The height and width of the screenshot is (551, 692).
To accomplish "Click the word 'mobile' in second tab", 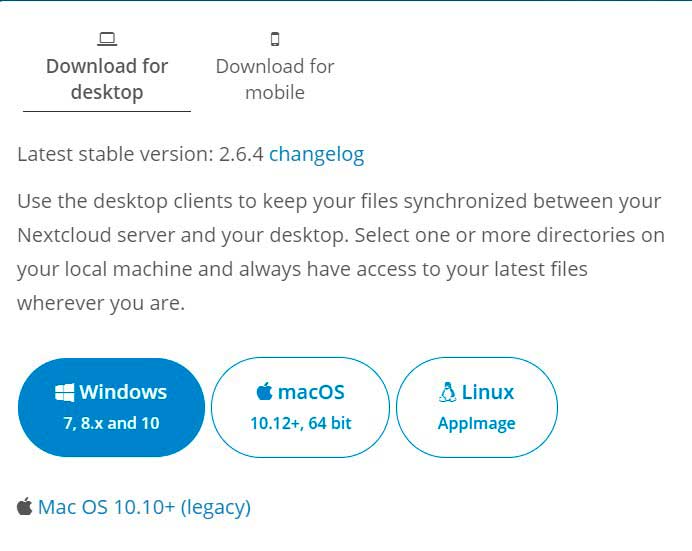I will (x=275, y=93).
